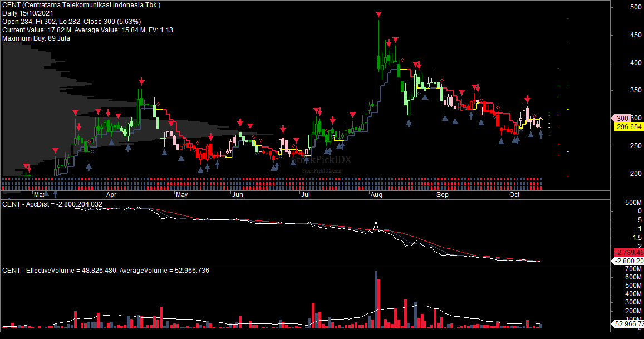
Task: Select the Sep month label on time axis
Action: click(443, 195)
